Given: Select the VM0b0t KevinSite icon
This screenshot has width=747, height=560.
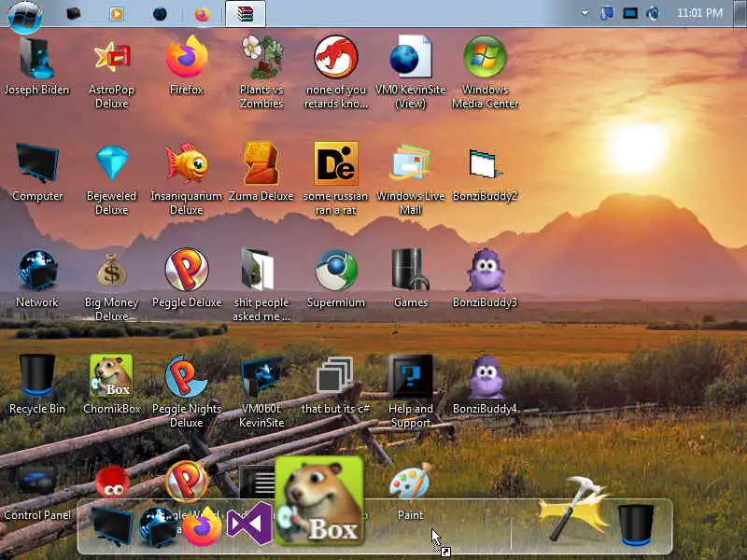Looking at the screenshot, I should point(261,391).
